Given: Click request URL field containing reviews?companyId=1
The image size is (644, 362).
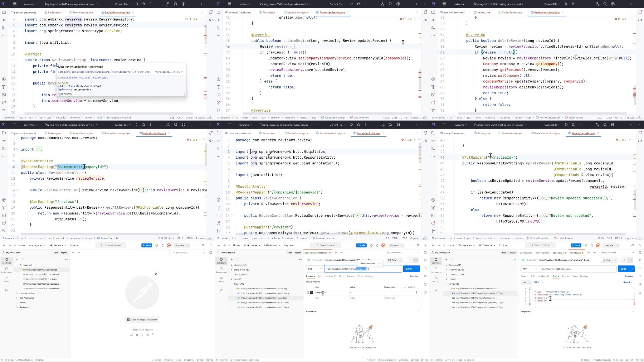Looking at the screenshot, I should click(x=363, y=269).
